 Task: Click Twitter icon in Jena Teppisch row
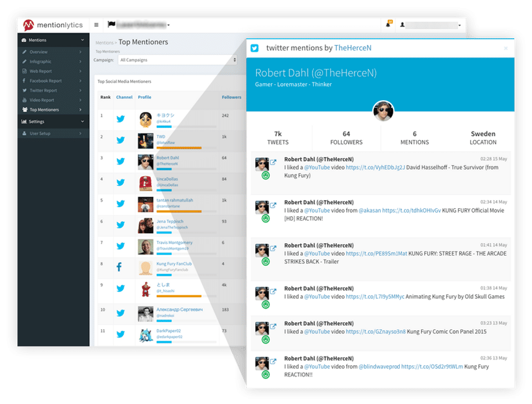(120, 224)
